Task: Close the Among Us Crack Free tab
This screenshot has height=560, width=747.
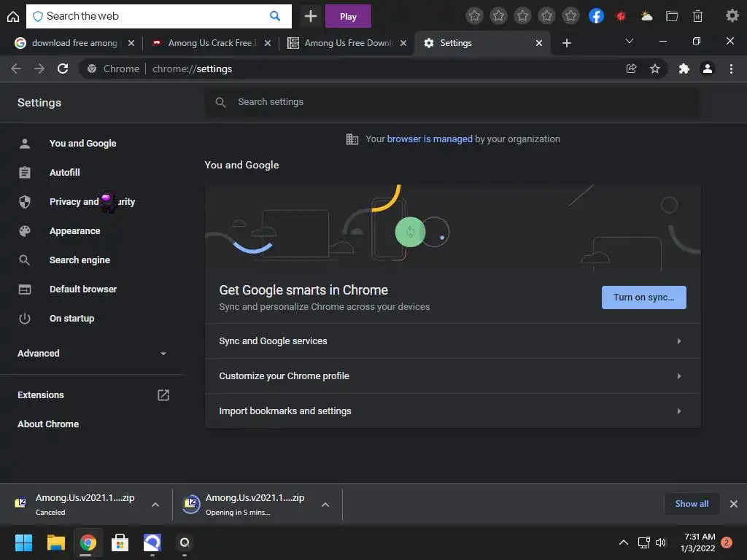Action: pos(268,43)
